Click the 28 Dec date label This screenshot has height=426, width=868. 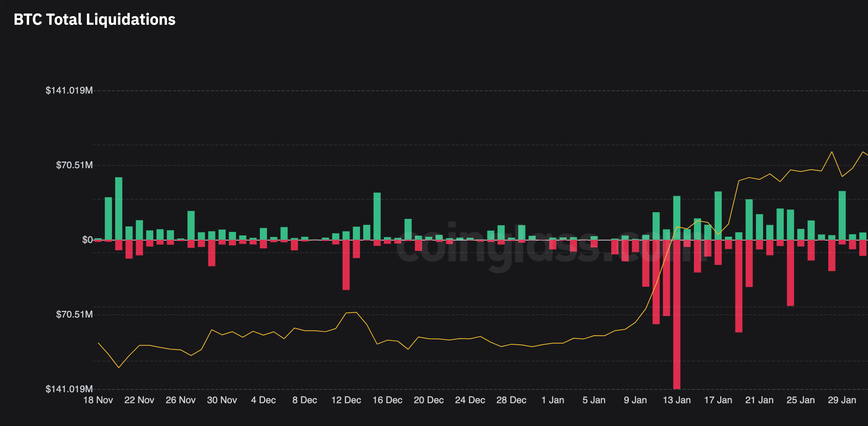511,400
